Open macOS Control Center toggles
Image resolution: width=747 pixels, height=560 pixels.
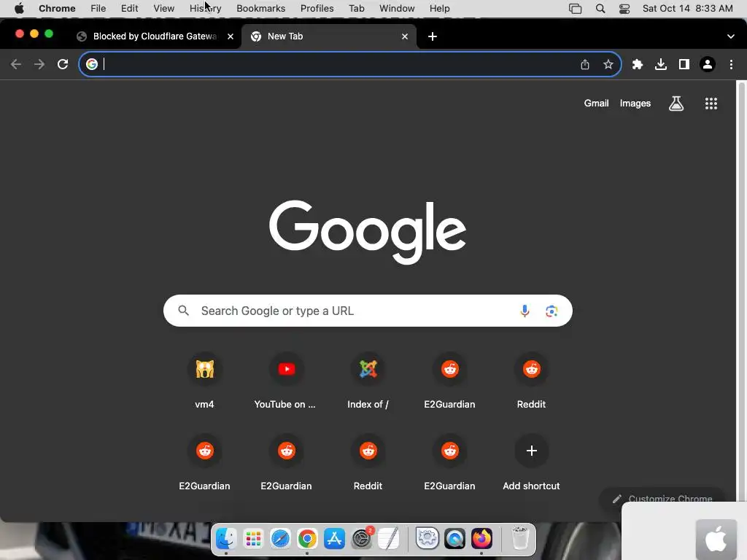[624, 9]
